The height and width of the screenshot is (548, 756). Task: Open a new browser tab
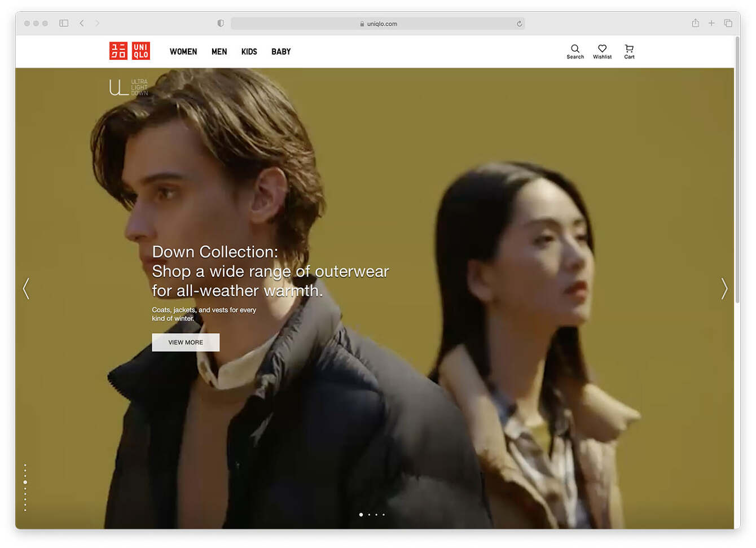pyautogui.click(x=711, y=23)
